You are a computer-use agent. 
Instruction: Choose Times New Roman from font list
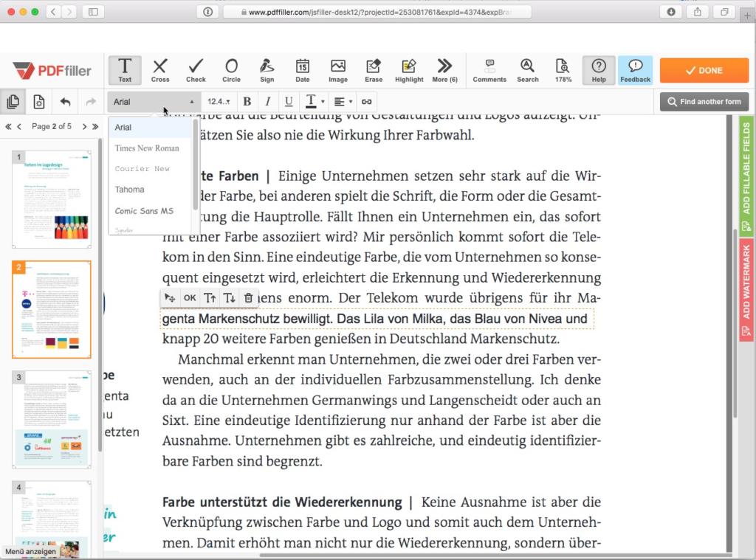[147, 148]
